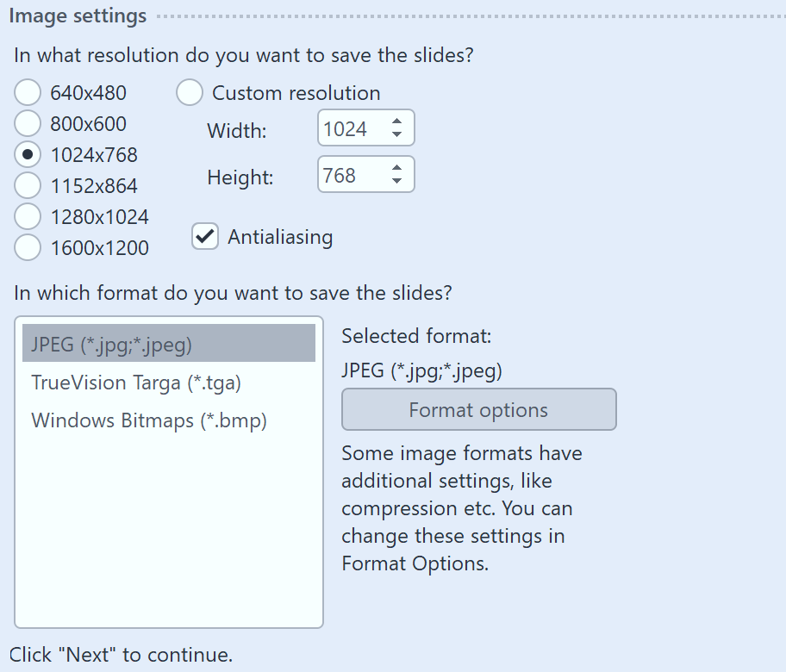This screenshot has width=786, height=672.
Task: Select the 1024x768 resolution option
Action: (x=27, y=154)
